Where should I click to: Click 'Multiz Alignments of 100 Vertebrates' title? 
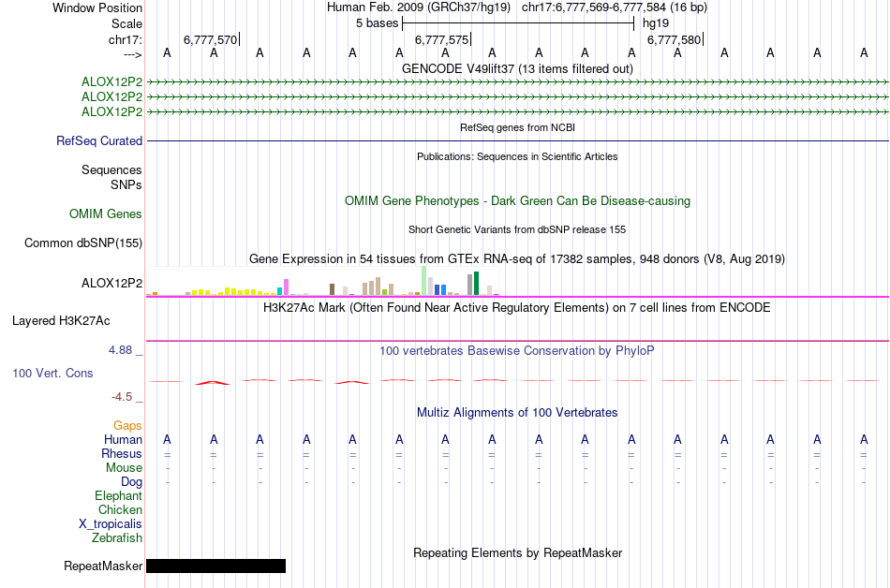[x=517, y=412]
